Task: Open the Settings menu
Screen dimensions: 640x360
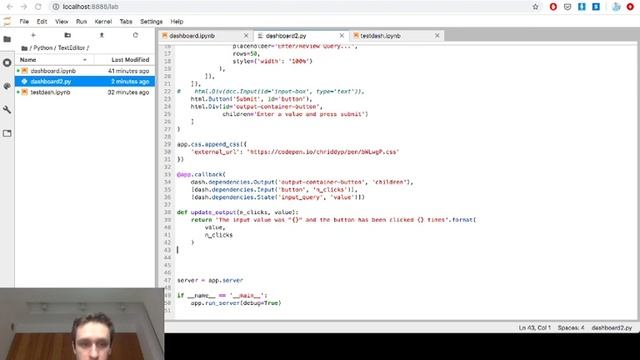Action: point(151,21)
